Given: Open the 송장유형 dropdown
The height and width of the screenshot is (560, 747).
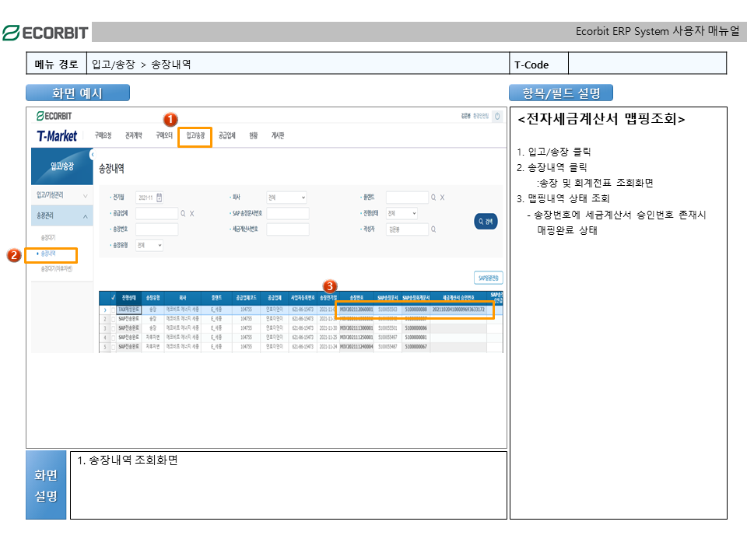Looking at the screenshot, I should coord(149,245).
